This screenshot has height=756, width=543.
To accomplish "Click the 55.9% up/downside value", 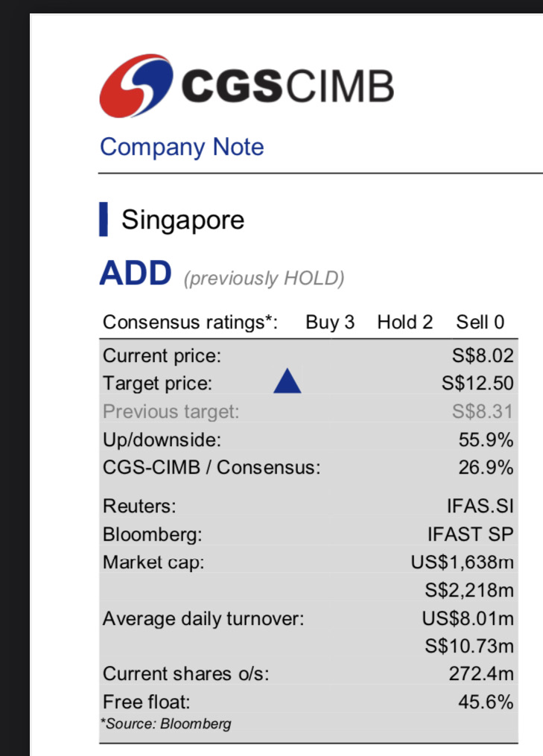I will [486, 439].
